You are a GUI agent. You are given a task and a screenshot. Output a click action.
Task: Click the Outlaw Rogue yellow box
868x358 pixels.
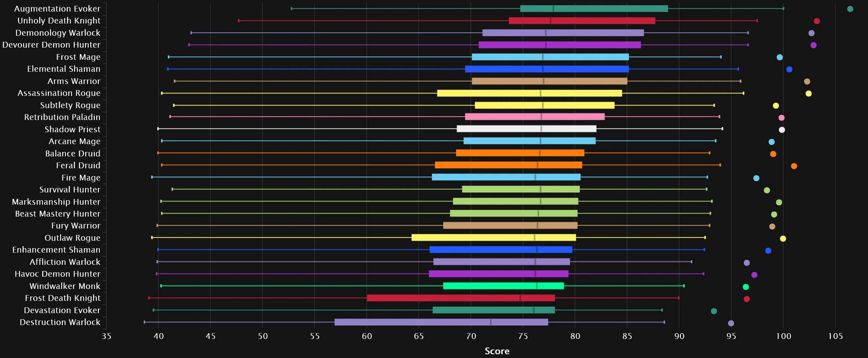(x=493, y=238)
